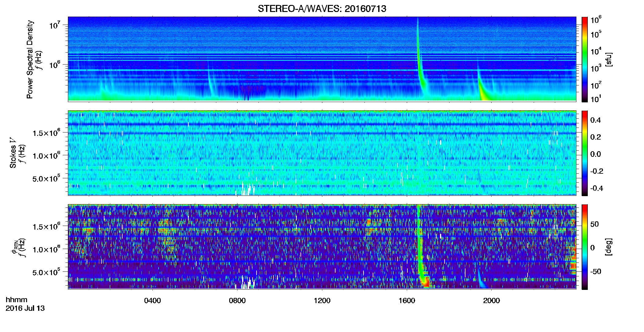This screenshot has height=332, width=644.
Task: Pick the 1600 time tick label
Action: click(x=407, y=301)
